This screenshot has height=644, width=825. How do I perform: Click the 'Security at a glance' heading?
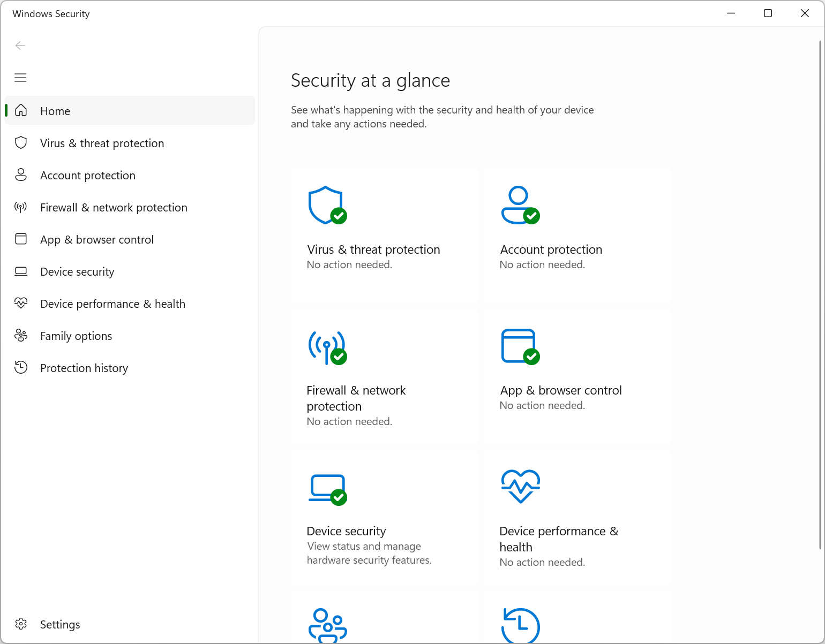coord(370,80)
